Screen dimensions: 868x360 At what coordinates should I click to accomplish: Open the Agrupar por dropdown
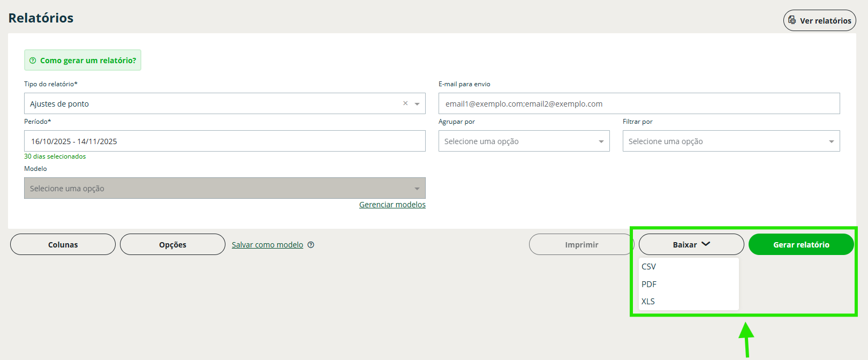[524, 141]
